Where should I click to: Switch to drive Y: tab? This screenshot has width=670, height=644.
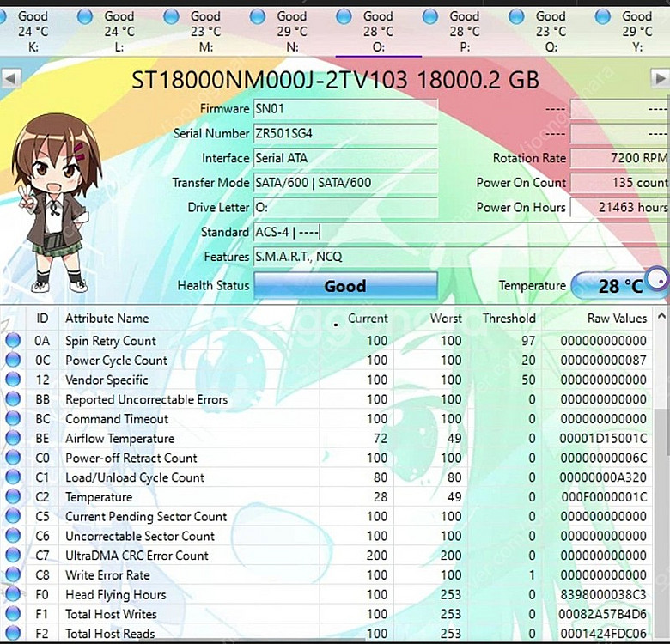pyautogui.click(x=632, y=31)
